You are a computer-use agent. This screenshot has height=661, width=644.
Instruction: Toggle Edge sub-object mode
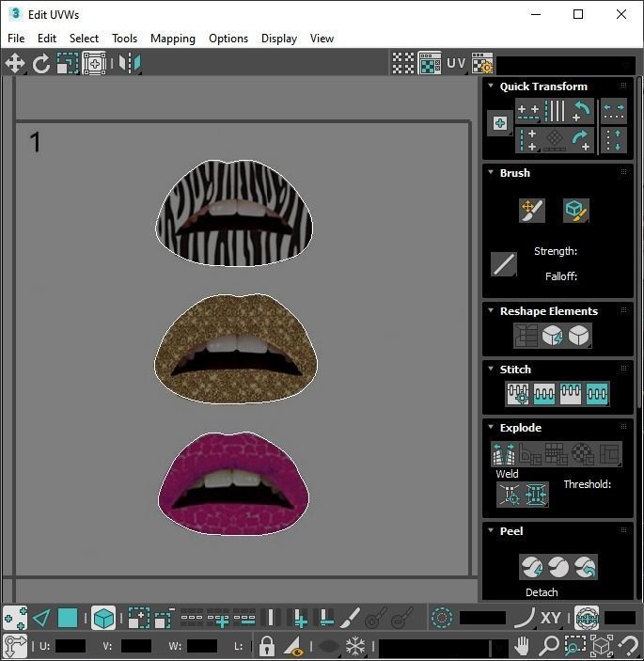[41, 619]
